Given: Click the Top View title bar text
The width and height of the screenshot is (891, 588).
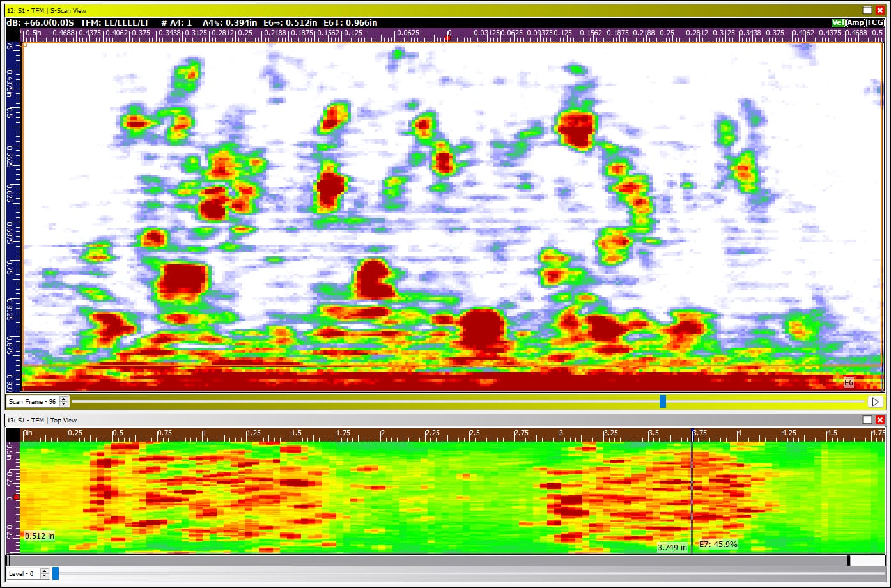Looking at the screenshot, I should coord(42,420).
